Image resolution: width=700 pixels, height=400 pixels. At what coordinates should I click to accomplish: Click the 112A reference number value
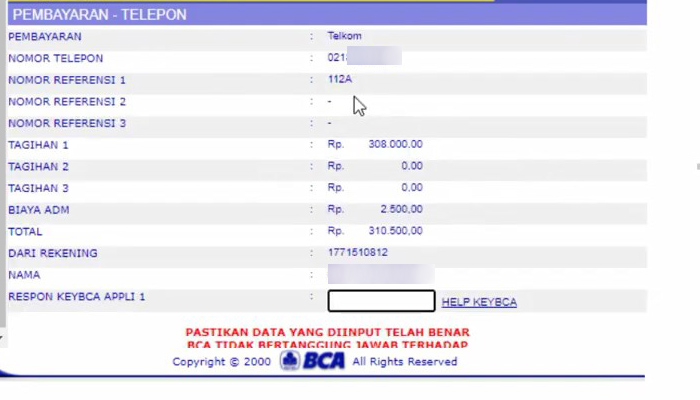pyautogui.click(x=340, y=79)
